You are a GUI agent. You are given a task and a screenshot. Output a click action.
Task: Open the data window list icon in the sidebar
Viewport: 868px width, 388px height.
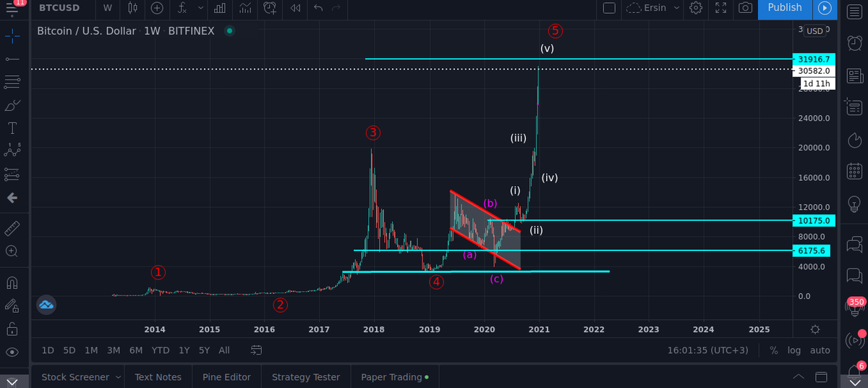854,107
